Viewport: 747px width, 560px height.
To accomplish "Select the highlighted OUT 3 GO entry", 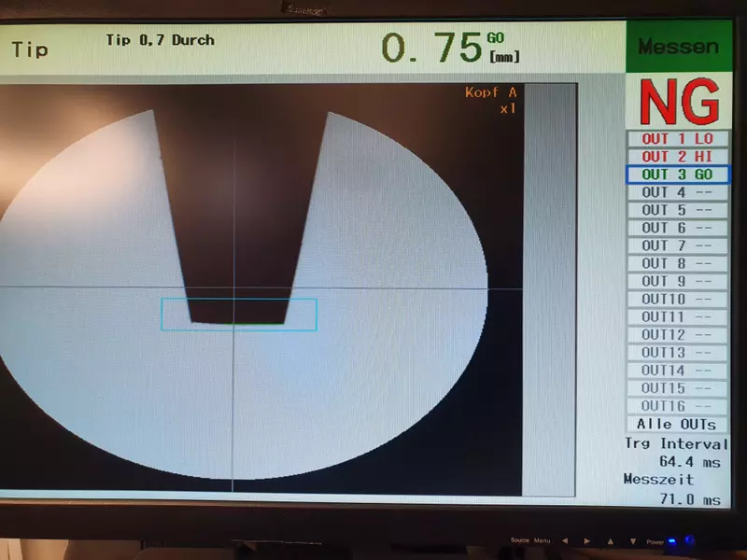I will (677, 174).
